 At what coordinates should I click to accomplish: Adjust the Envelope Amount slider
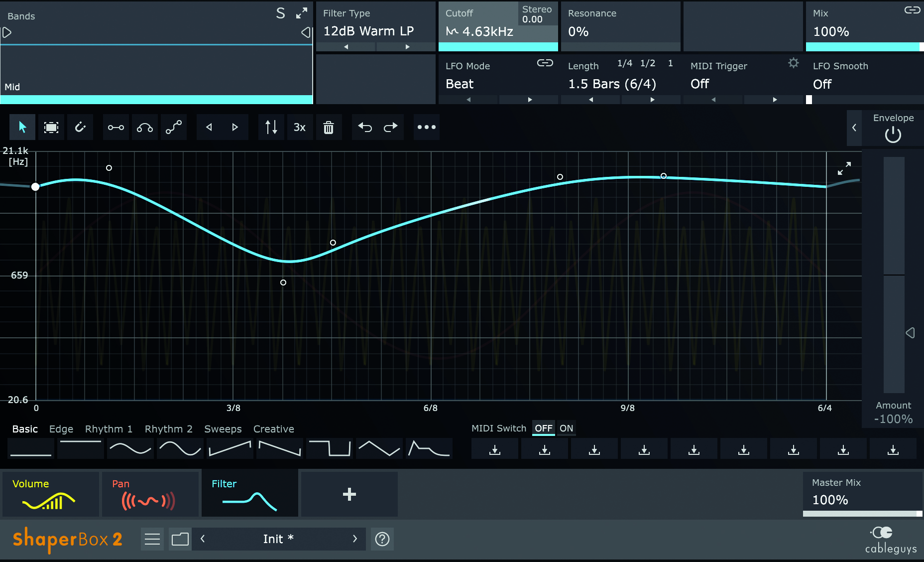tap(894, 275)
